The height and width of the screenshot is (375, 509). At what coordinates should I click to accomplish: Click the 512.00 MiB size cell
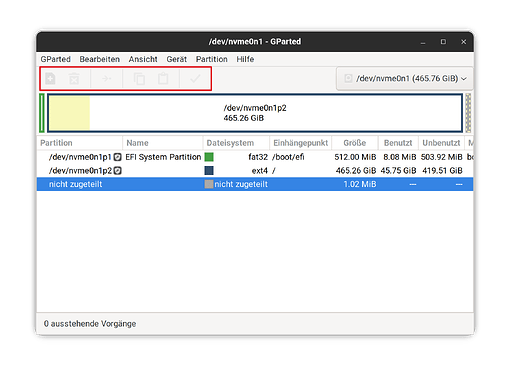[355, 157]
